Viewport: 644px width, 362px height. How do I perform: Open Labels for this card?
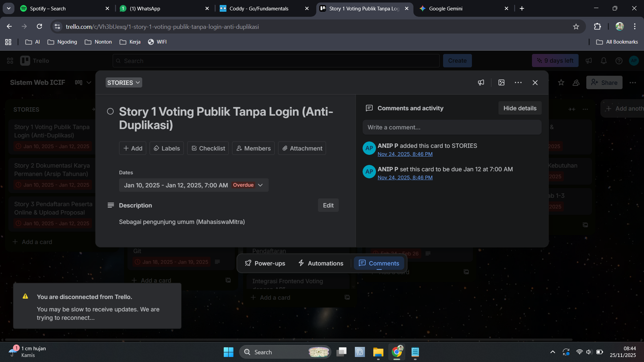pos(167,148)
